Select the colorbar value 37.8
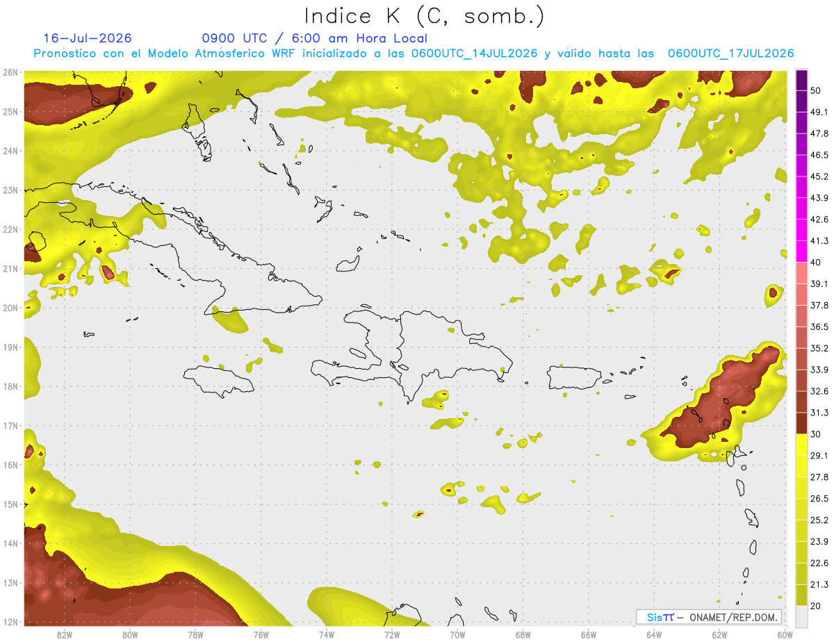 tap(820, 306)
